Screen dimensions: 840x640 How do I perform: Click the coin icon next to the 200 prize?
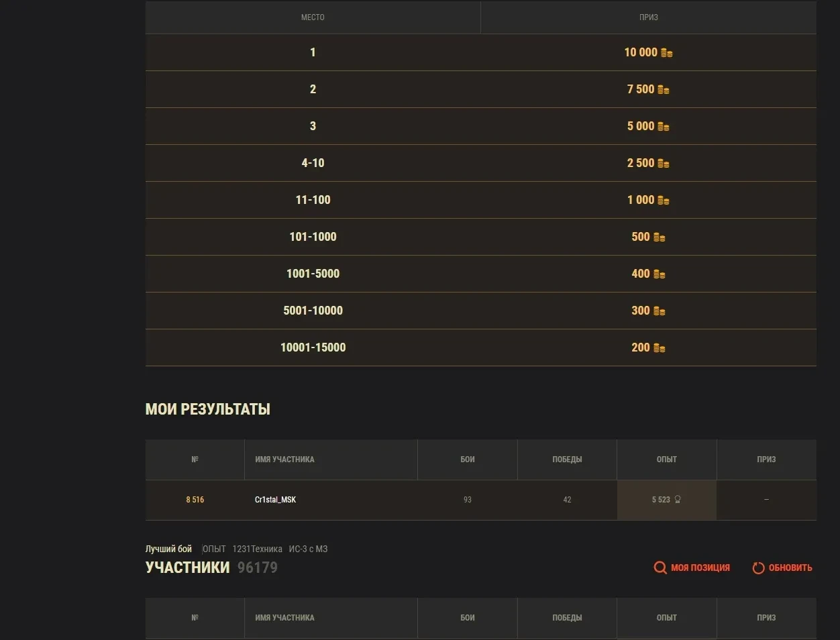click(x=660, y=348)
